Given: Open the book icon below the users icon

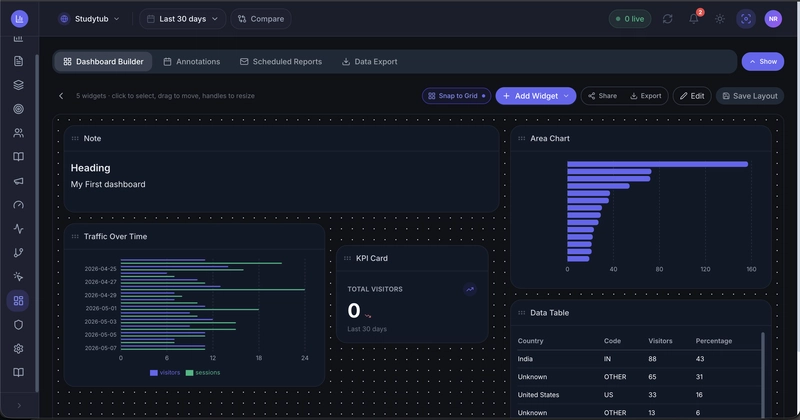Looking at the screenshot, I should pyautogui.click(x=18, y=157).
